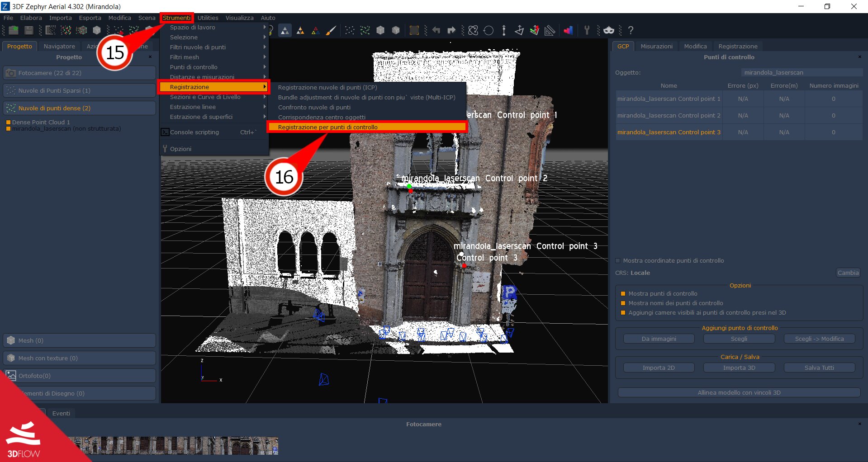Show textured mesh cube icon

396,30
